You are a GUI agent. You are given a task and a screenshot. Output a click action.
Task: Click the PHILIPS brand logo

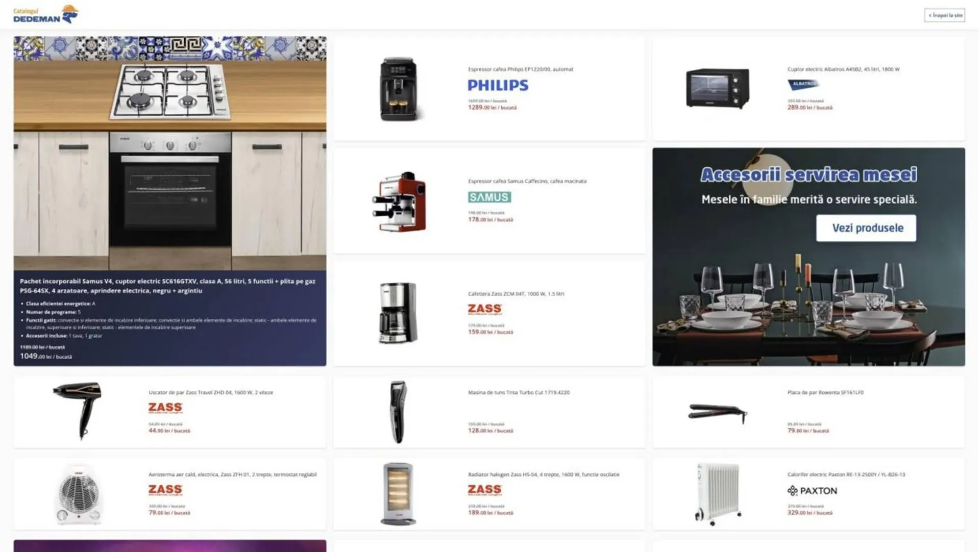click(x=498, y=85)
